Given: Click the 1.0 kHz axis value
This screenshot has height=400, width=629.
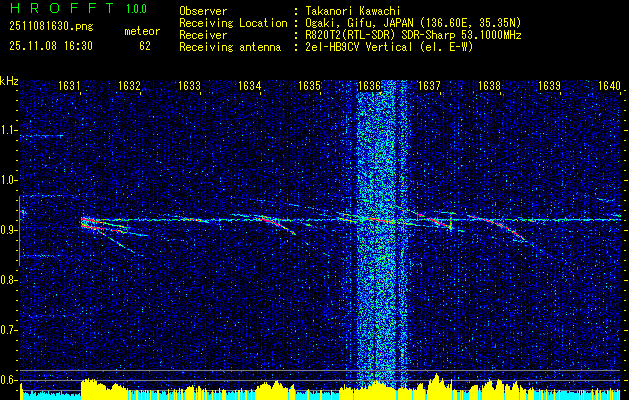Looking at the screenshot, I should pyautogui.click(x=9, y=181).
